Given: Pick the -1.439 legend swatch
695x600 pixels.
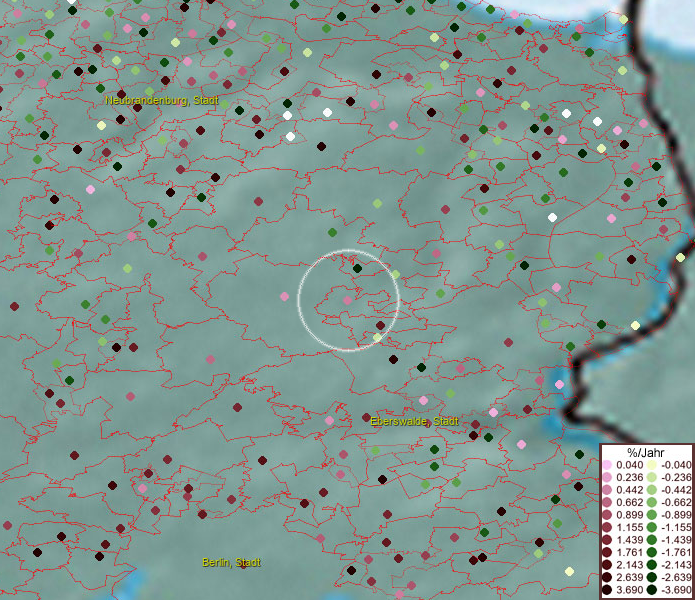Looking at the screenshot, I should coord(652,540).
